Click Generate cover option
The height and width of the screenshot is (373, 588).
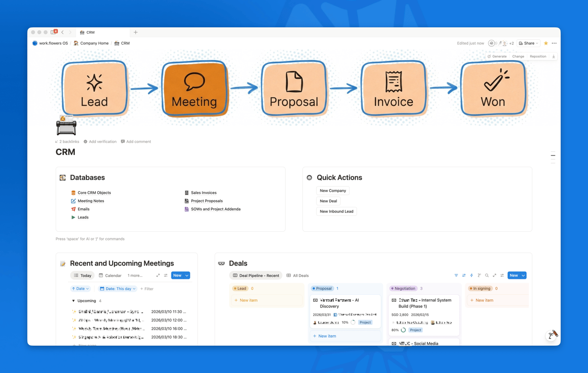coord(497,56)
